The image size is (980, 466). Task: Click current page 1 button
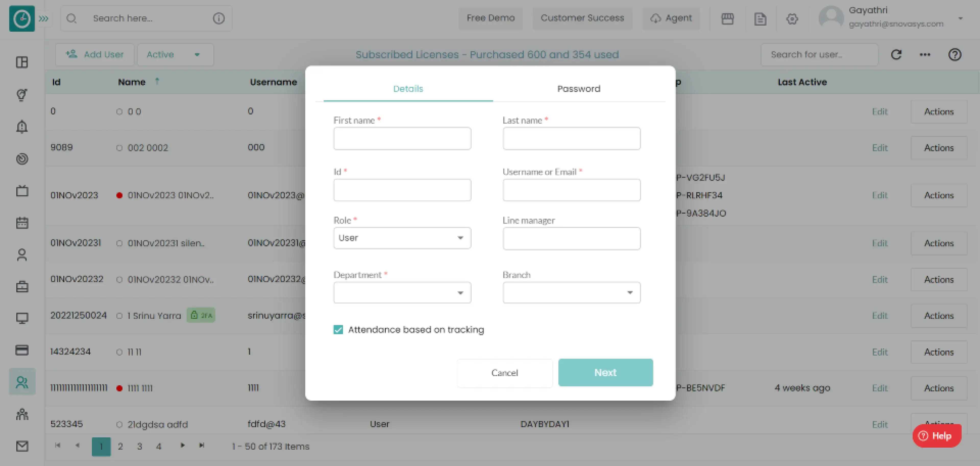[101, 447]
